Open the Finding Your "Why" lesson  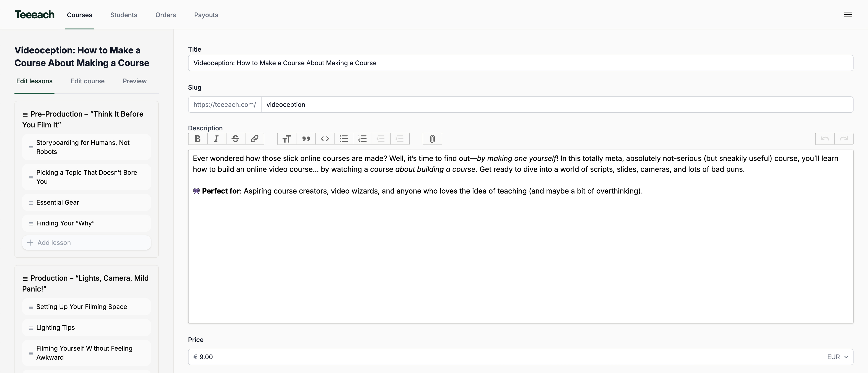(x=86, y=223)
